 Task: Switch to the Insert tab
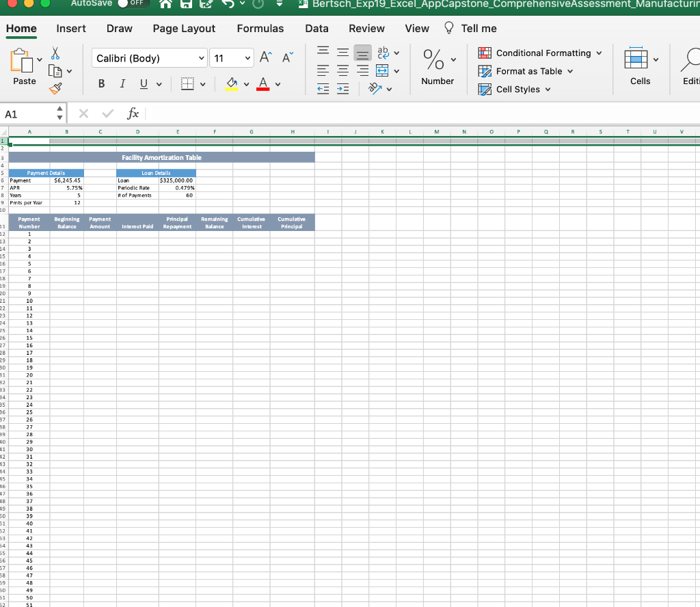point(71,29)
